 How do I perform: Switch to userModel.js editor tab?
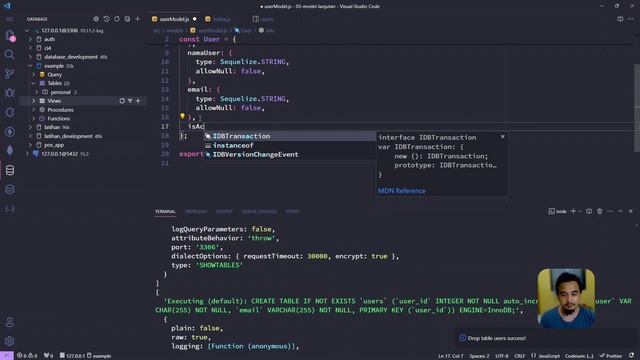pyautogui.click(x=174, y=19)
